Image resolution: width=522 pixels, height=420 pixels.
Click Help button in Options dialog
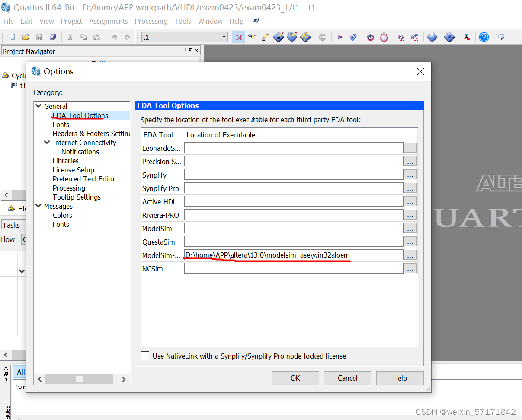[400, 378]
